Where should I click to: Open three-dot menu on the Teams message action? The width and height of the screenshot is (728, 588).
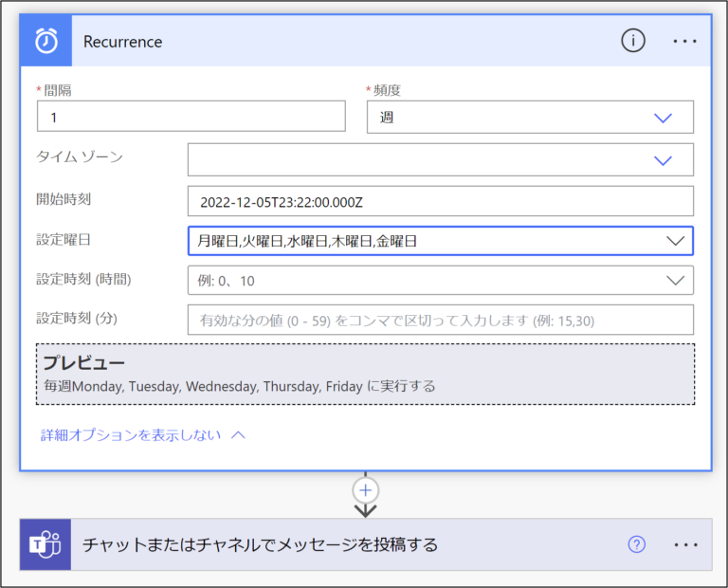point(685,544)
